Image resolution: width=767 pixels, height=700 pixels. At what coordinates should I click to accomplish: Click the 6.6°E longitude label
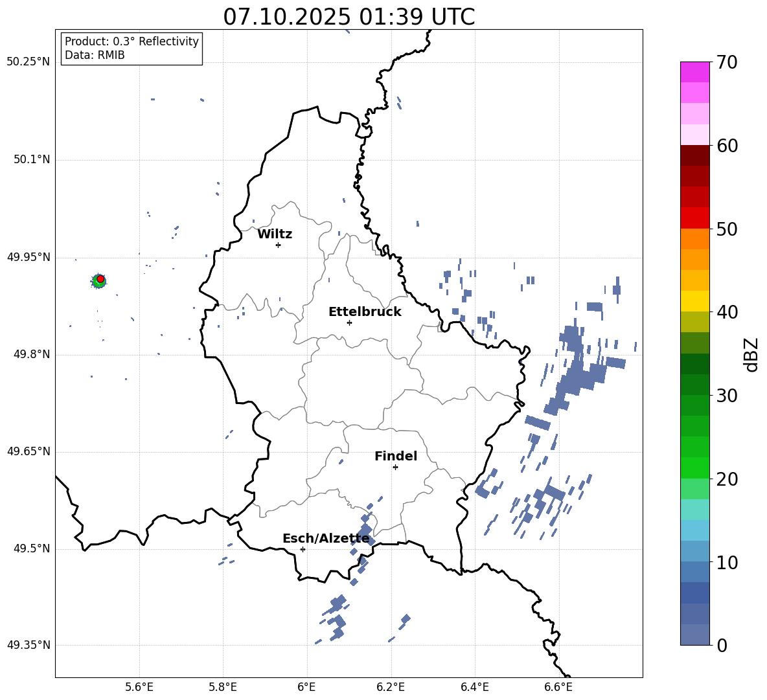[558, 687]
